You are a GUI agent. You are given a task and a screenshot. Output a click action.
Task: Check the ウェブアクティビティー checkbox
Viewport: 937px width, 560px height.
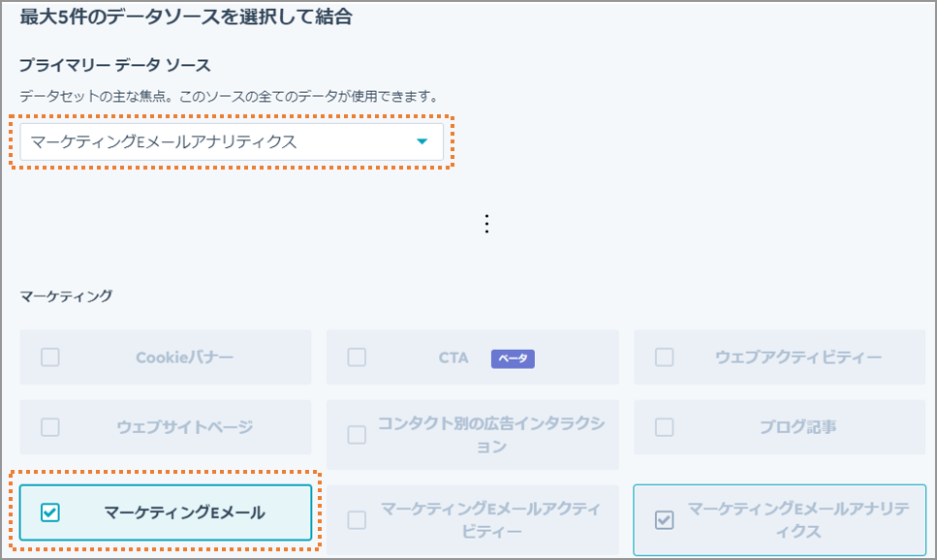(x=665, y=358)
